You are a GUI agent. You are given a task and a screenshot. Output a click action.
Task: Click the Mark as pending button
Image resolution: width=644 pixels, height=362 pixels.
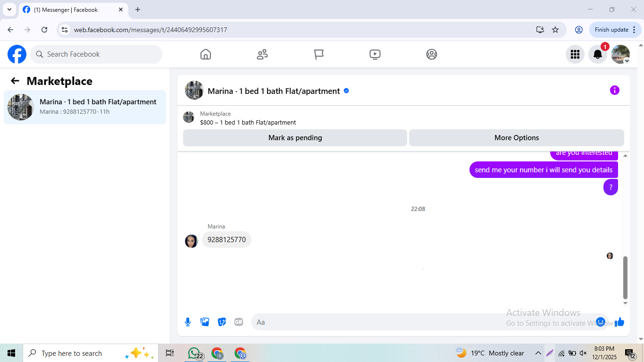pos(295,138)
